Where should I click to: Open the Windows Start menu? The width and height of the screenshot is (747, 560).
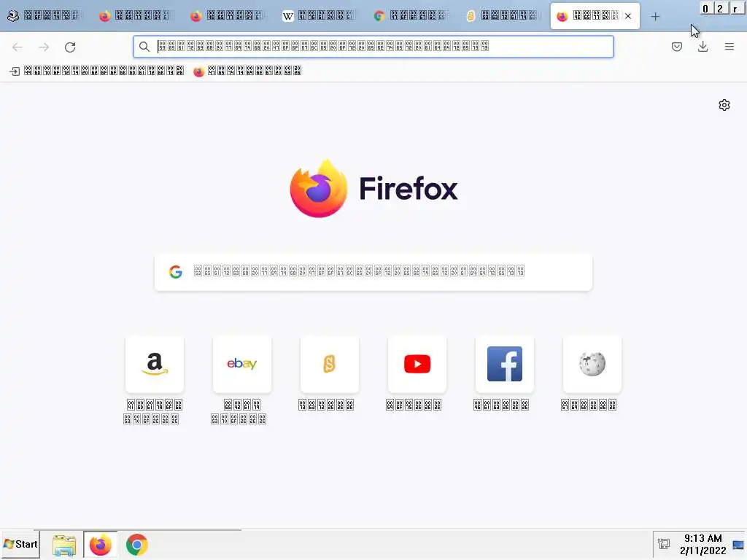pos(20,544)
